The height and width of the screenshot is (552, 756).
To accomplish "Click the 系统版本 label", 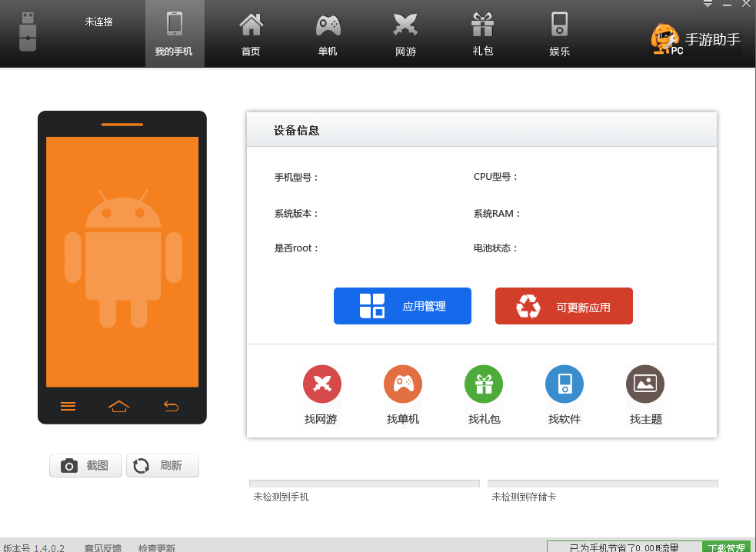I will pos(297,214).
